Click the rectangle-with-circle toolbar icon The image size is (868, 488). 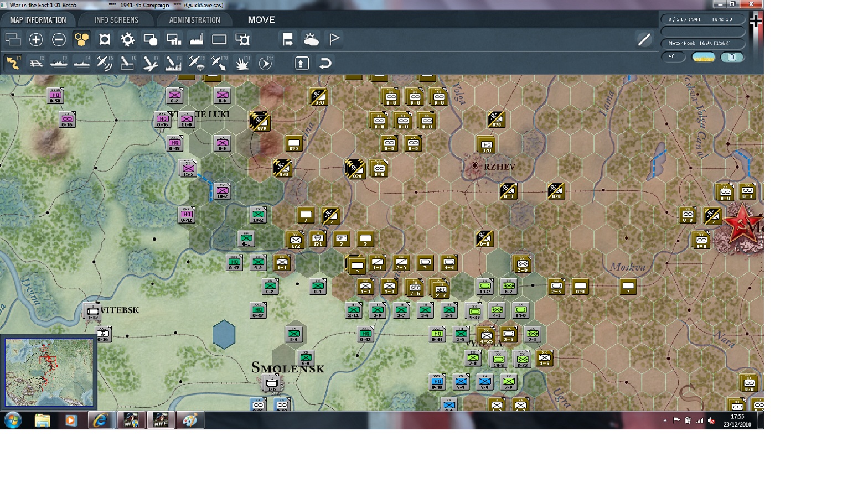point(151,39)
